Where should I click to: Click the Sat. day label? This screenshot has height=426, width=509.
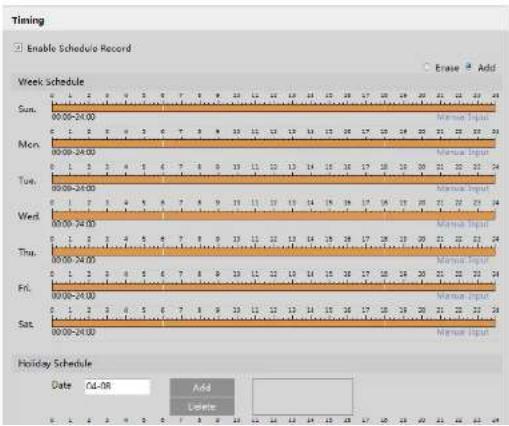(26, 324)
